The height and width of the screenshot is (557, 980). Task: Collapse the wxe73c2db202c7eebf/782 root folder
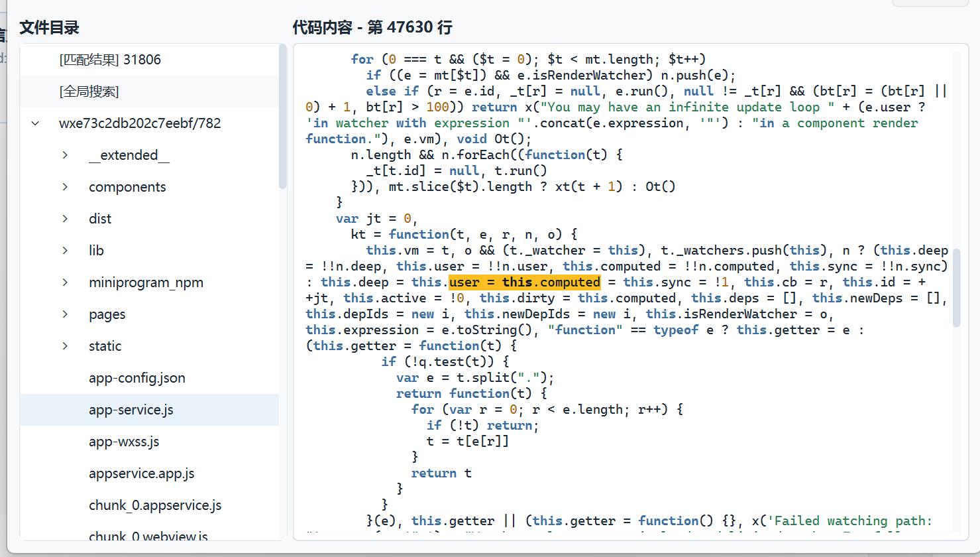[35, 123]
